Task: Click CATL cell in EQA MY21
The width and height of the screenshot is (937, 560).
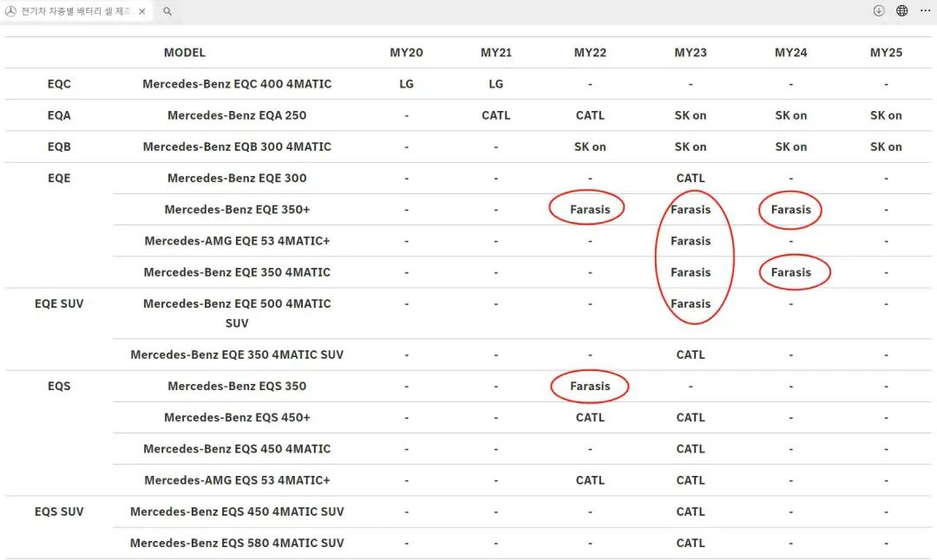Action: tap(496, 115)
